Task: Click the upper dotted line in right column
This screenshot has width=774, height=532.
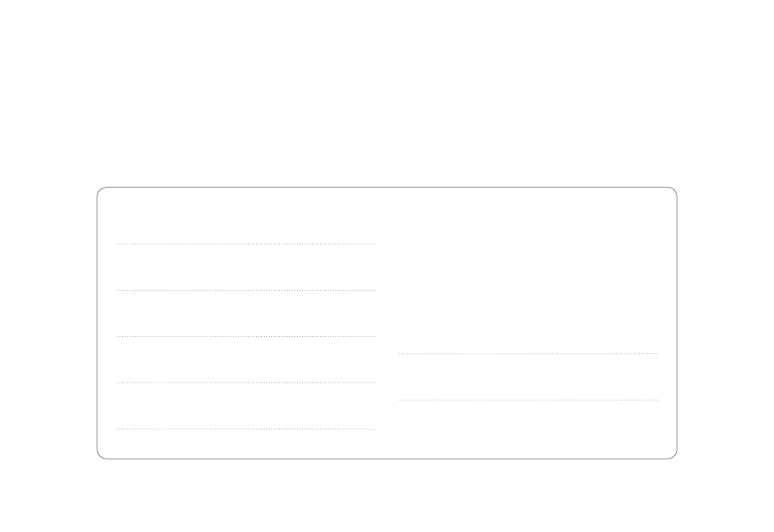Action: pos(528,353)
